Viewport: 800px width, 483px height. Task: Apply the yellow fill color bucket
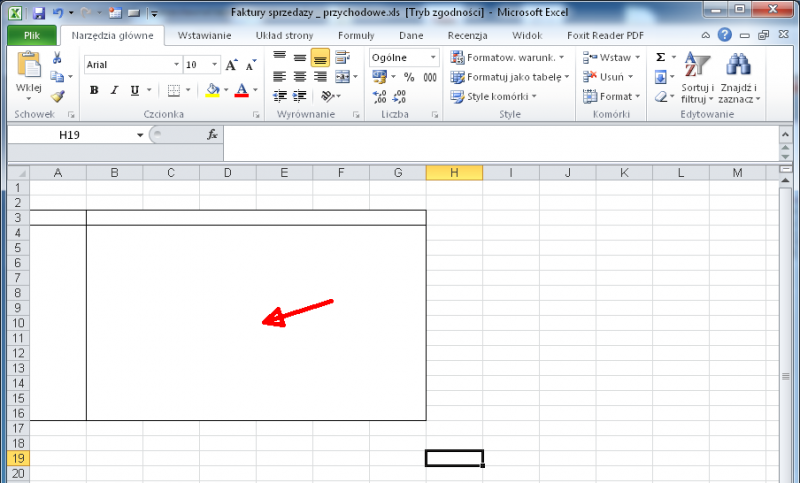(211, 90)
